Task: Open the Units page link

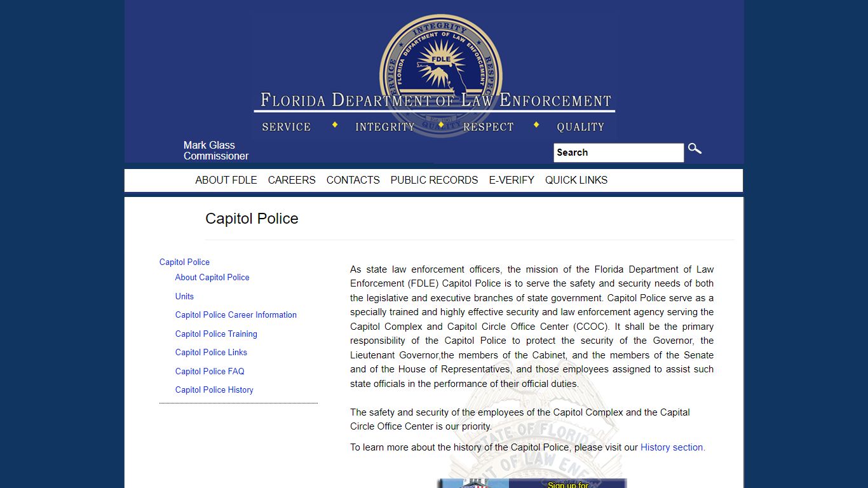Action: 184,296
